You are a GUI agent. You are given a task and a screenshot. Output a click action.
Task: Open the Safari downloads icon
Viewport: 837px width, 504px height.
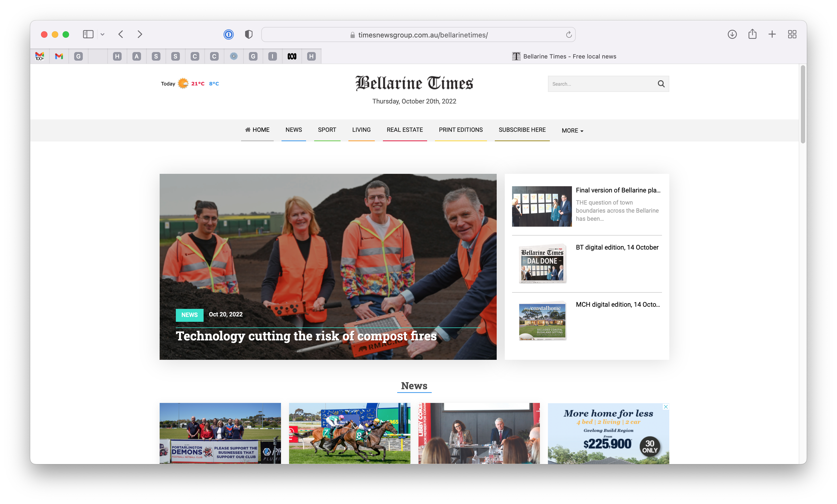point(732,34)
